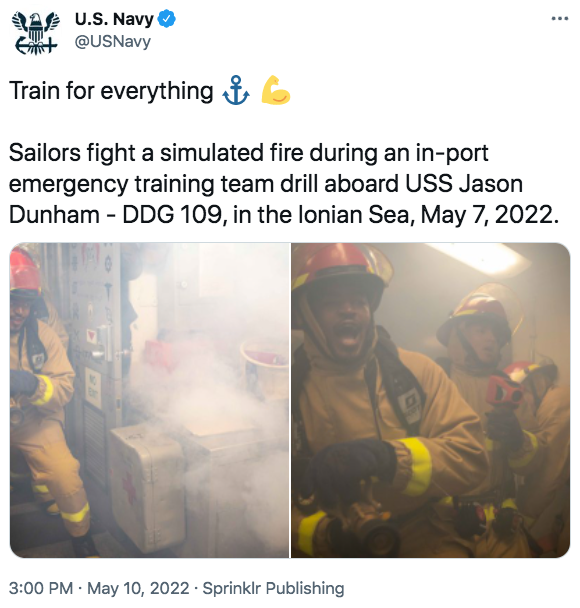Click the anchor emoji in the tweet
580x608 pixels.
(x=236, y=90)
